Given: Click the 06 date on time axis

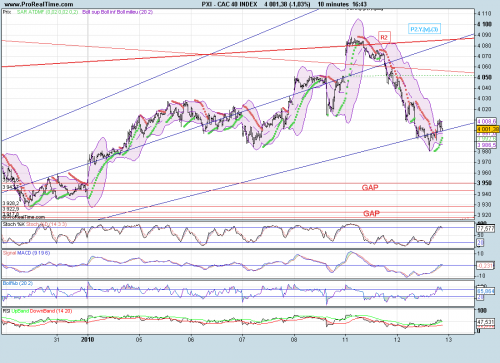Looking at the screenshot, I should pos(191,340).
